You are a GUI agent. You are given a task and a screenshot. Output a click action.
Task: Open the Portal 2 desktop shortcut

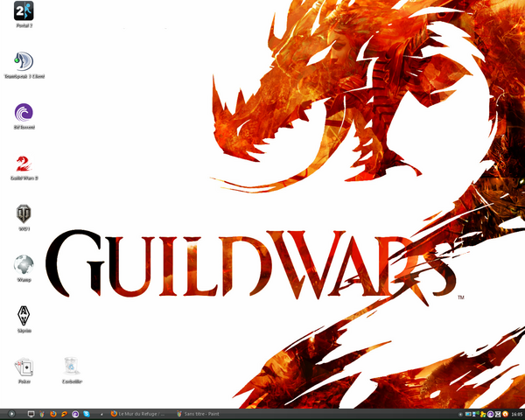click(x=24, y=15)
